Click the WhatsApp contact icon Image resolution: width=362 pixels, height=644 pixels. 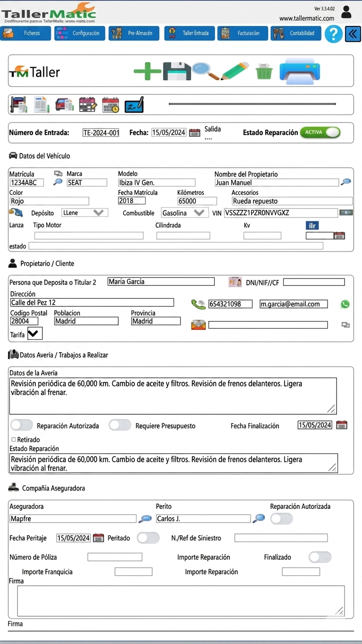pos(345,304)
